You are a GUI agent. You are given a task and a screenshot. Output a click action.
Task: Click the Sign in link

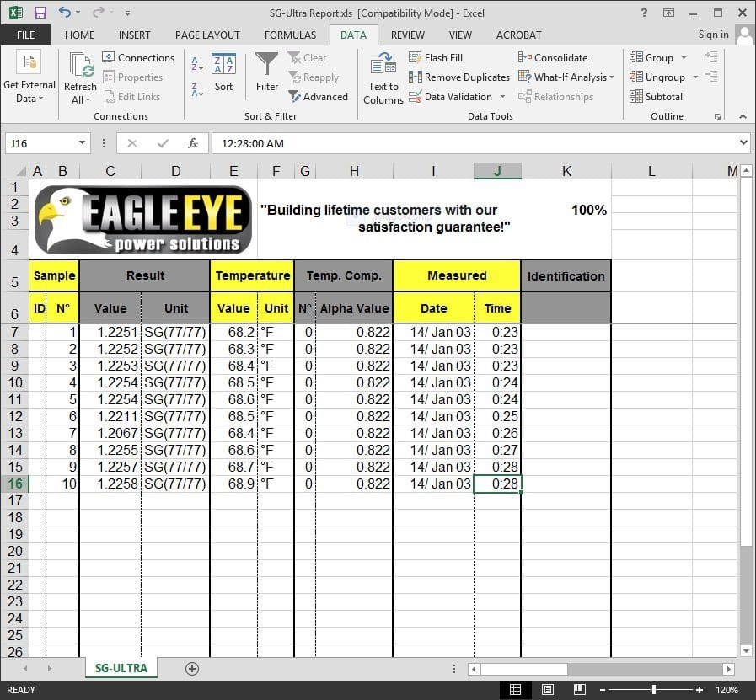pos(713,35)
